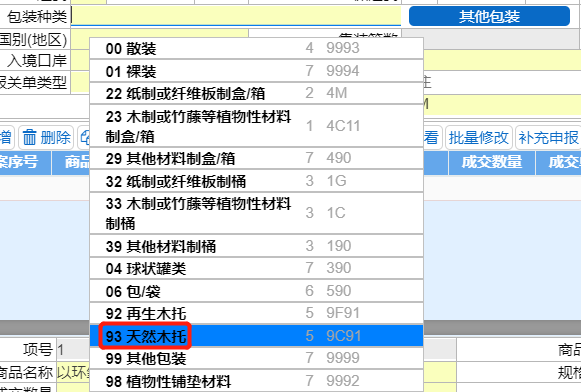Image resolution: width=581 pixels, height=392 pixels.
Task: Pick 23 木制或竹藤等植物性材料制盒/箱
Action: pyautogui.click(x=256, y=126)
